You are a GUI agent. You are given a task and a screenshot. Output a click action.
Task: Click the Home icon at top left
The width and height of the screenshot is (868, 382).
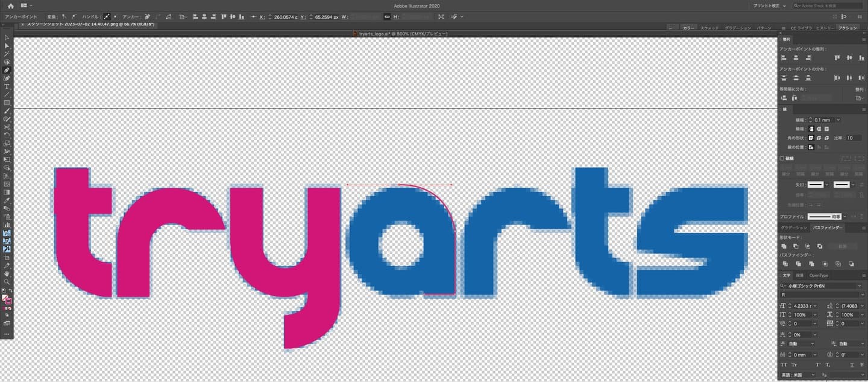click(10, 5)
